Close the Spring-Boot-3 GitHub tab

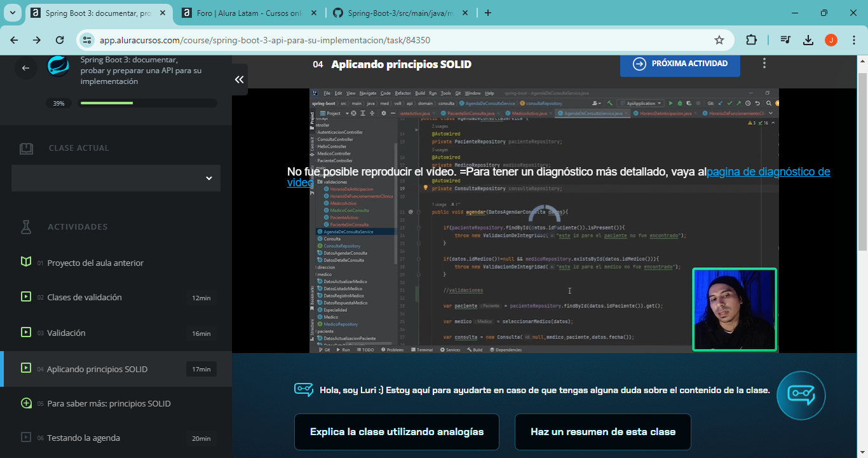point(464,13)
